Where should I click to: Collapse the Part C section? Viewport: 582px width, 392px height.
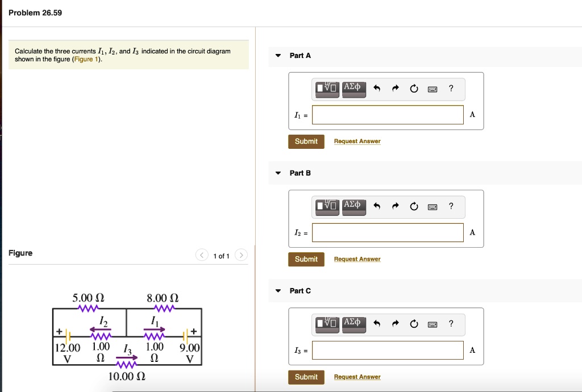pyautogui.click(x=278, y=290)
